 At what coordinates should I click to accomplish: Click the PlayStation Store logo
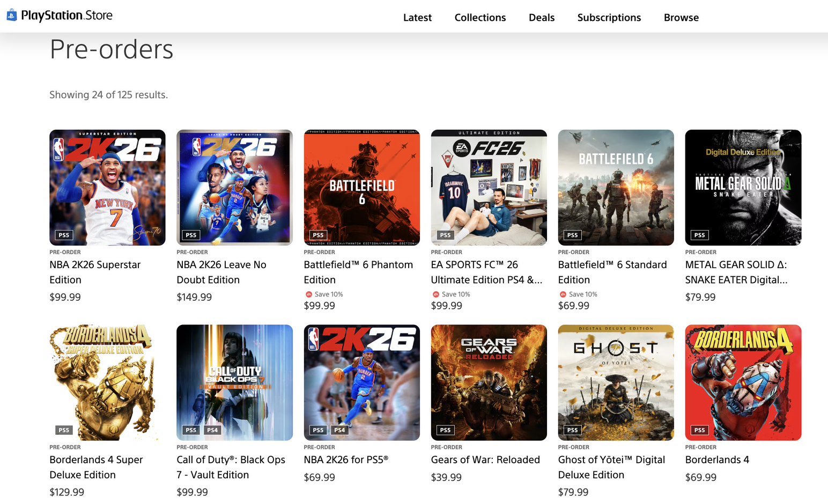pos(60,15)
